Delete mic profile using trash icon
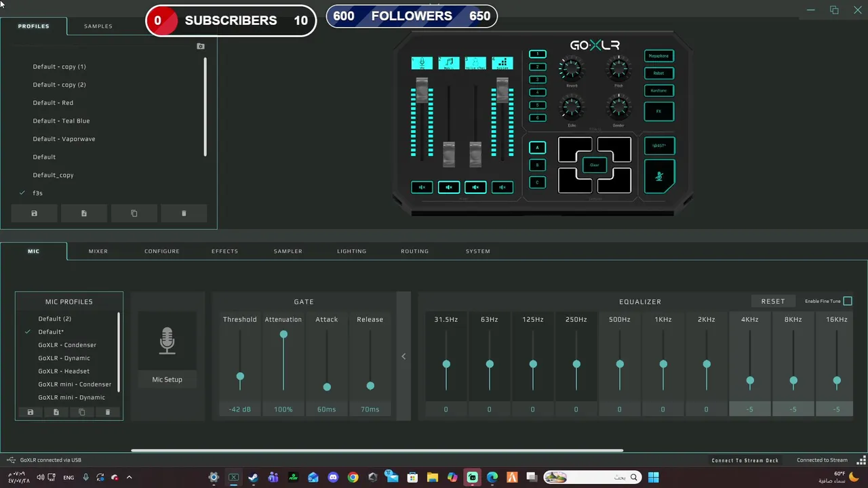Screen dimensions: 868x488 [x=107, y=412]
